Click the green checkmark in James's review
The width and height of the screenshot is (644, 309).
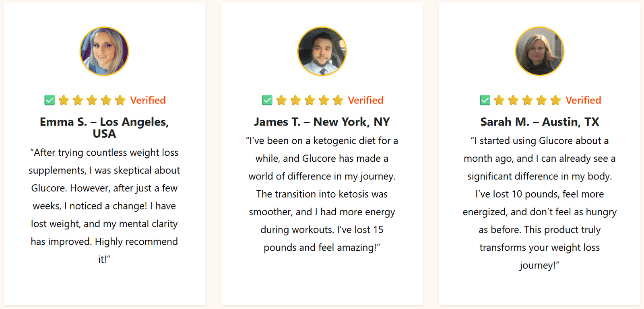(267, 100)
